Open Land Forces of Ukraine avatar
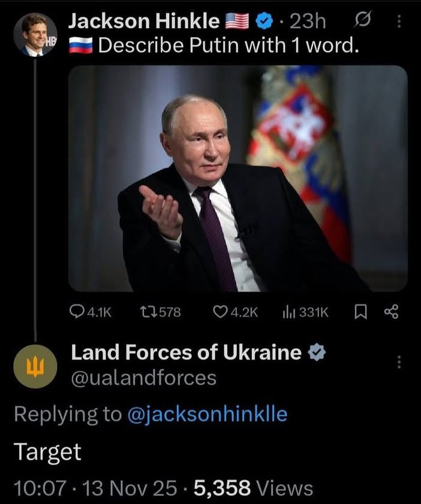The image size is (421, 504). (35, 366)
